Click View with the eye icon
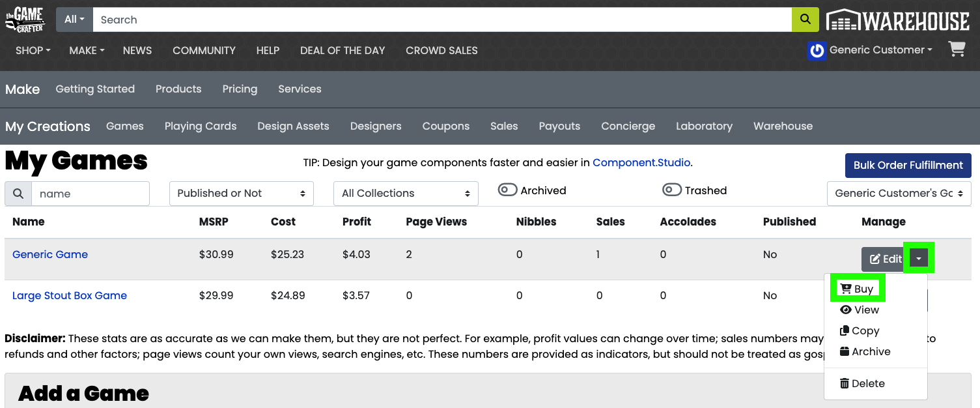980x408 pixels. (x=860, y=310)
